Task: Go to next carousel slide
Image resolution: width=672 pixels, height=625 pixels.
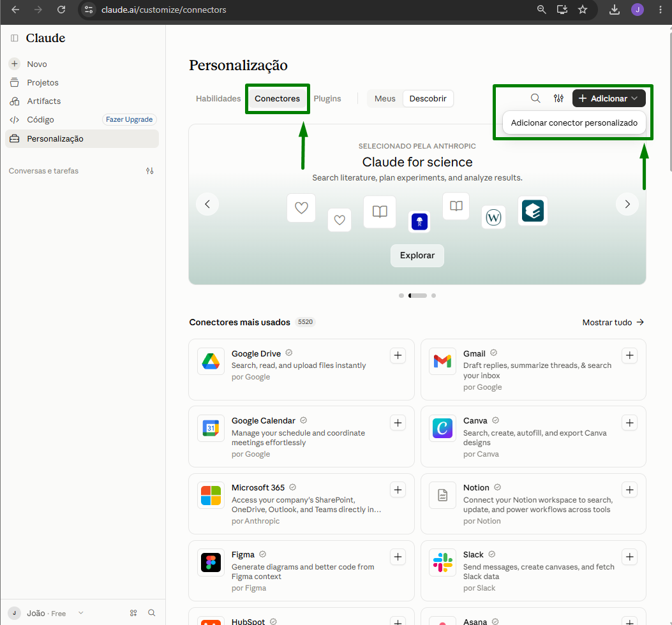Action: click(627, 204)
